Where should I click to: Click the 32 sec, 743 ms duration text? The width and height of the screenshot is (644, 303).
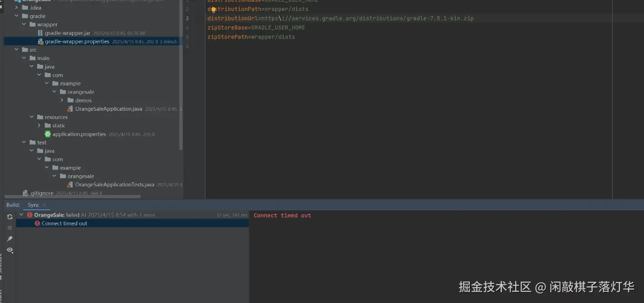click(232, 215)
